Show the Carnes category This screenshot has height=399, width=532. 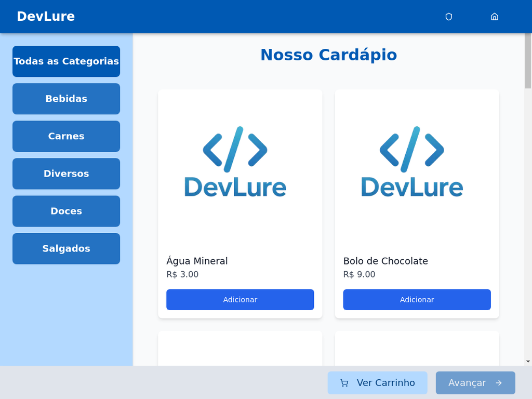[66, 136]
